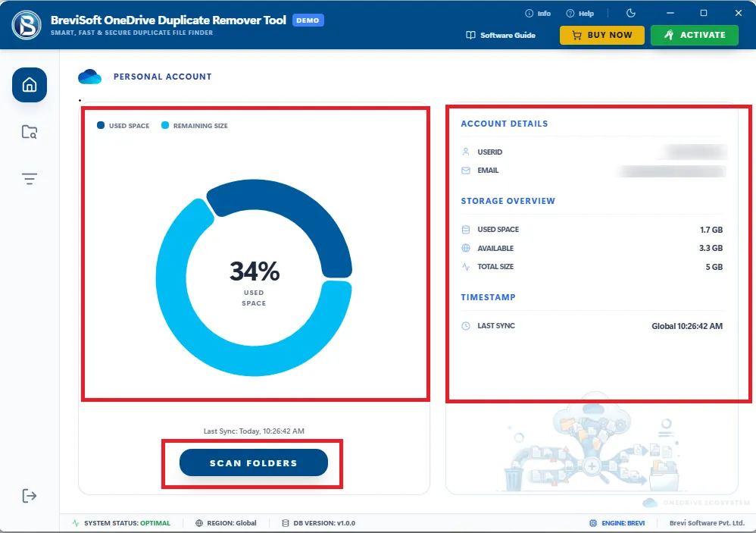Open the Software Guide link
This screenshot has height=533, width=756.
click(501, 35)
